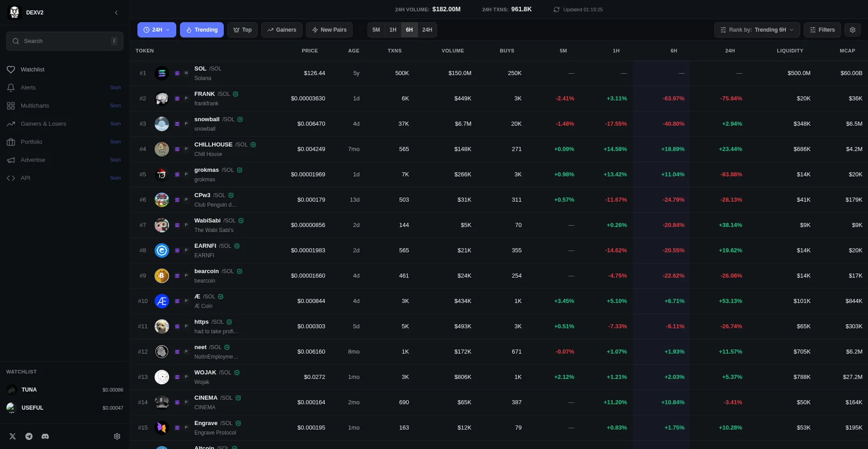
Task: Open the Telegram icon in sidebar footer
Action: (x=29, y=436)
